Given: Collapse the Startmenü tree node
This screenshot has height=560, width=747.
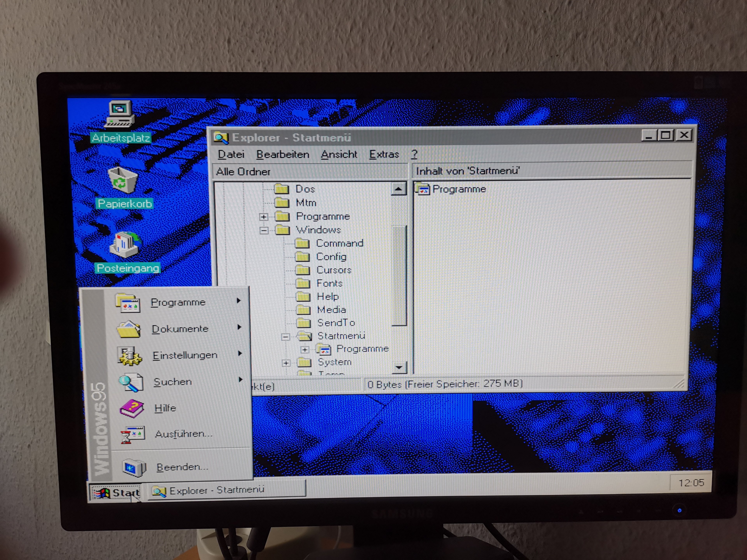Looking at the screenshot, I should click(285, 337).
